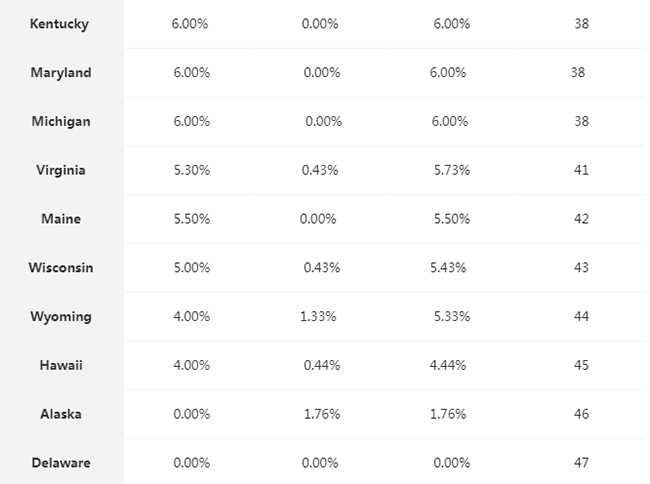Select Virginia's 5.73% combined rate cell

pos(452,170)
